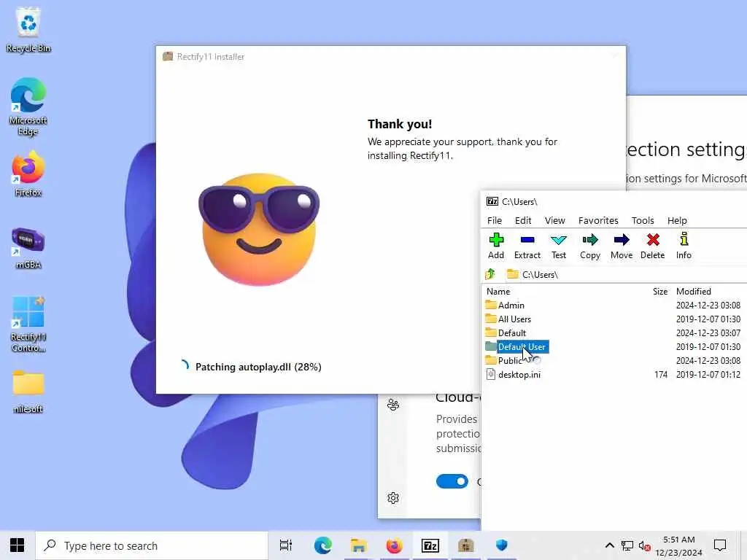This screenshot has height=560, width=747.
Task: Click the Add button in 7-Zip toolbar
Action: (x=496, y=246)
